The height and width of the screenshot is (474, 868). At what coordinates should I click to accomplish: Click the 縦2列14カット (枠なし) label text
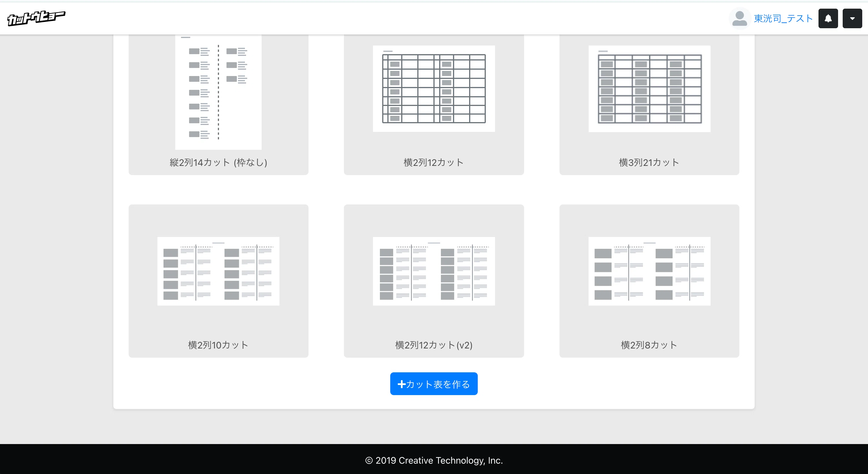click(x=218, y=162)
